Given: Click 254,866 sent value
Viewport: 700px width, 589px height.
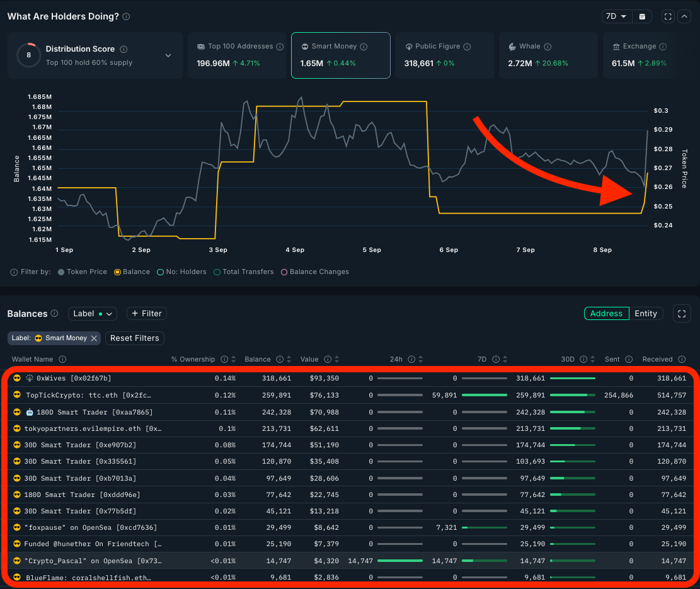Looking at the screenshot, I should coord(618,396).
